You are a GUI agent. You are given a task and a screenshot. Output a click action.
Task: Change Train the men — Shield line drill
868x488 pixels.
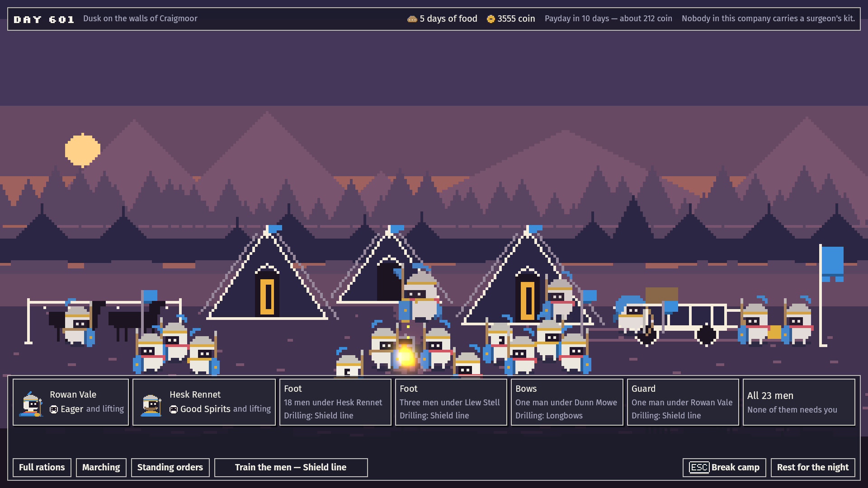291,467
